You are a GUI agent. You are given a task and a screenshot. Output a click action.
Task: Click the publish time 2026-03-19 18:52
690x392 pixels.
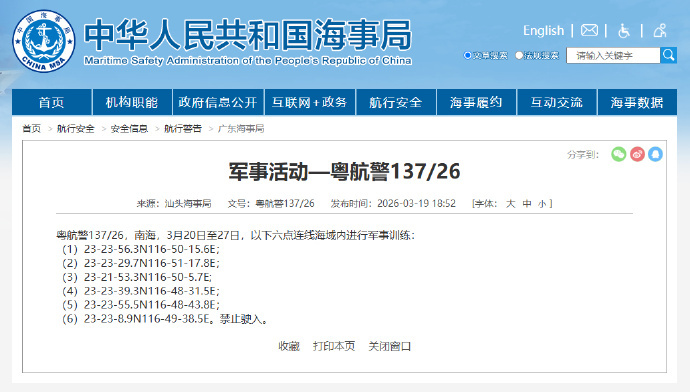point(416,203)
